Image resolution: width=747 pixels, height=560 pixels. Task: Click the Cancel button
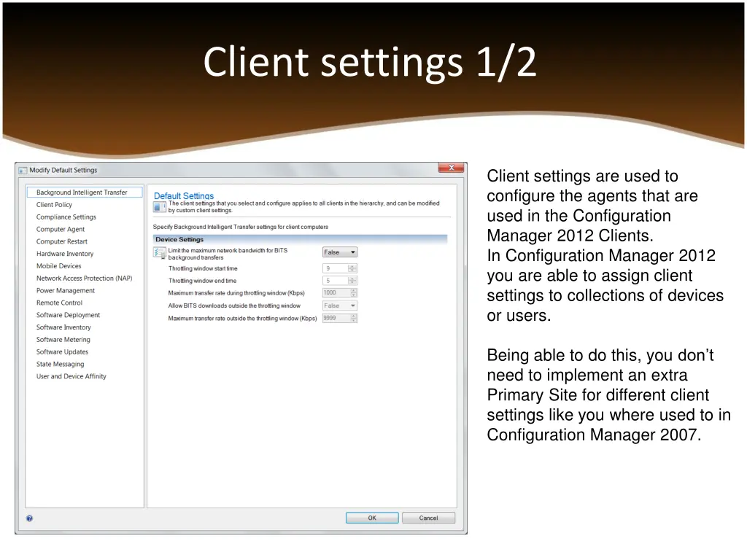pyautogui.click(x=428, y=518)
